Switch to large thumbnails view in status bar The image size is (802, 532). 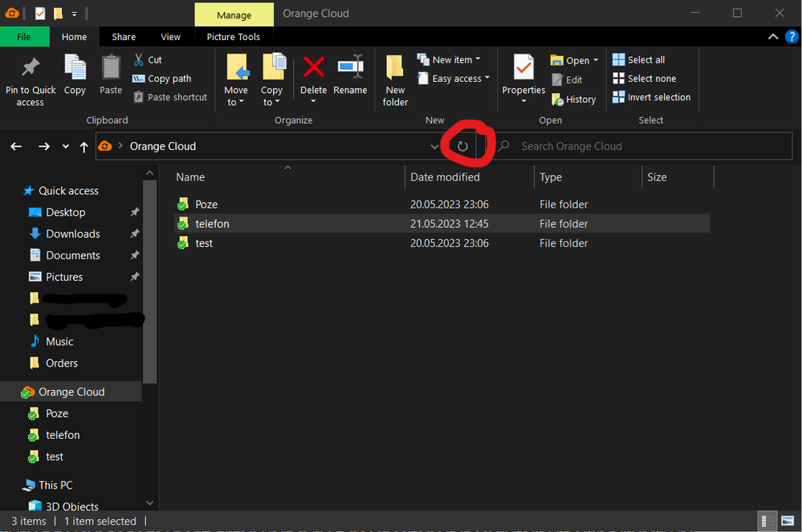pyautogui.click(x=786, y=521)
